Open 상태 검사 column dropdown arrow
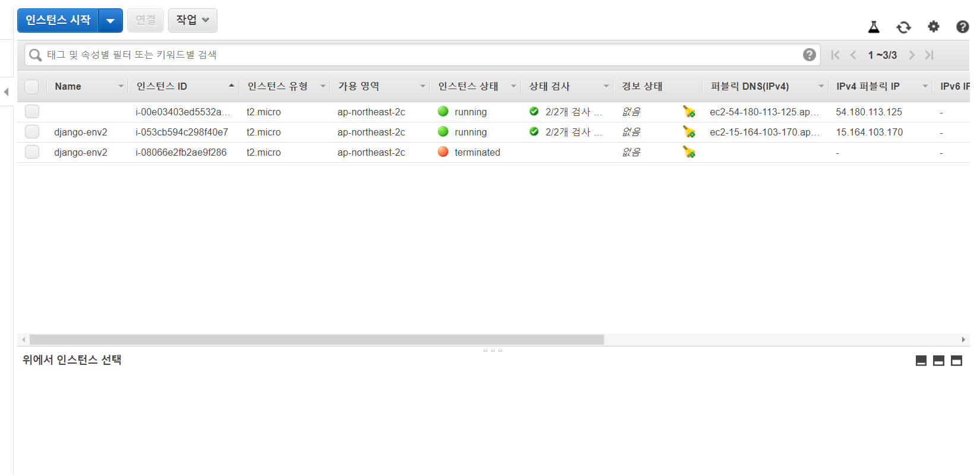Image resolution: width=980 pixels, height=476 pixels. 606,86
